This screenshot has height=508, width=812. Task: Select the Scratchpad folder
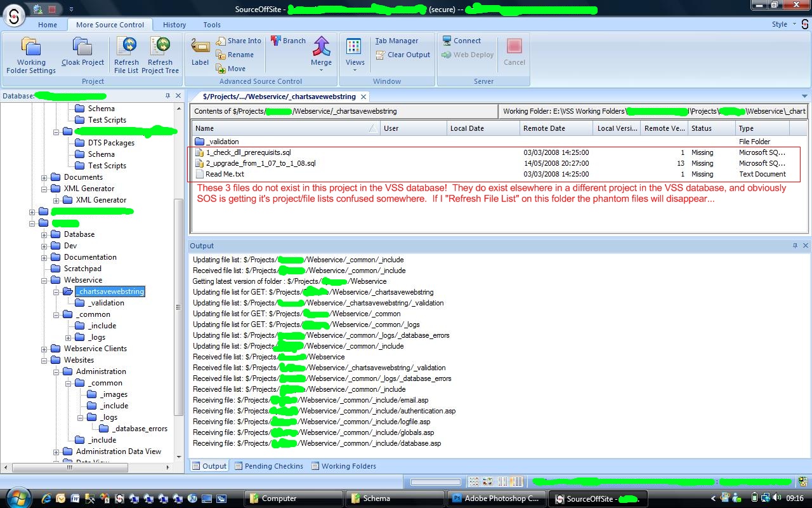[82, 269]
